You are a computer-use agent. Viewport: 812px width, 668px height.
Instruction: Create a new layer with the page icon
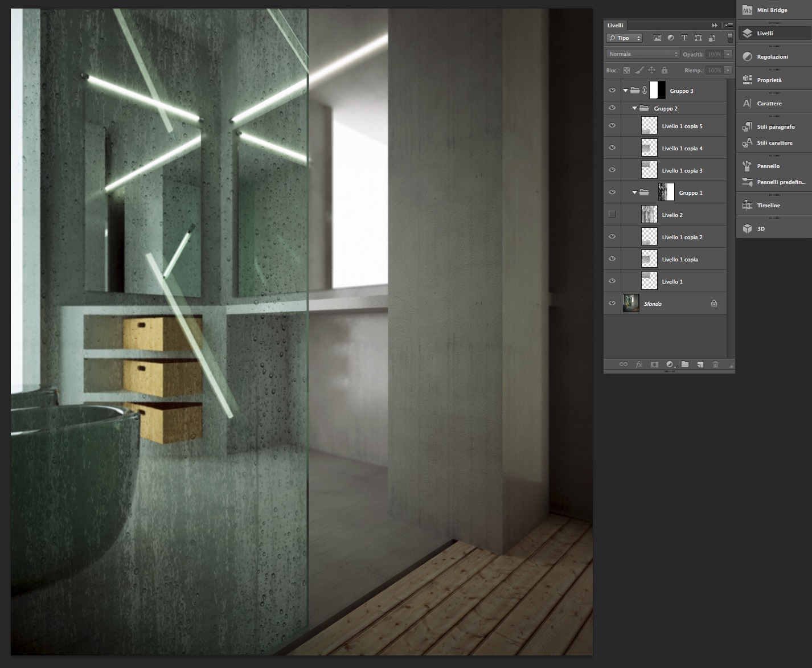(x=700, y=364)
